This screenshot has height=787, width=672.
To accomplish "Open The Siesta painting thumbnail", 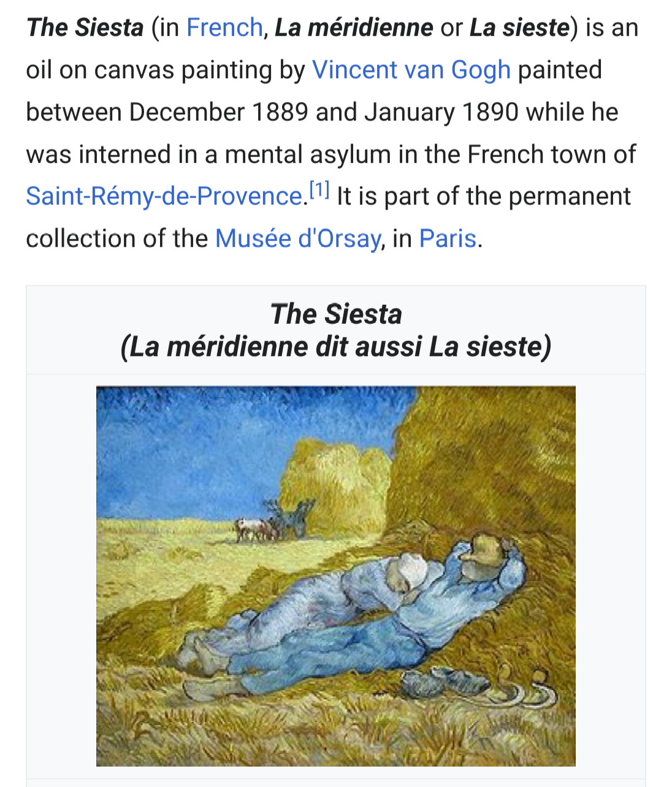I will pos(335,575).
